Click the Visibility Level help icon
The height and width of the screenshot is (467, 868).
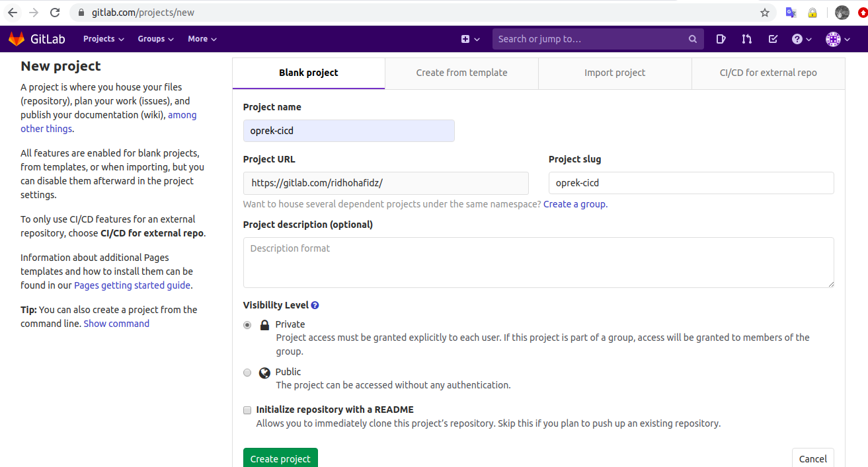[315, 305]
